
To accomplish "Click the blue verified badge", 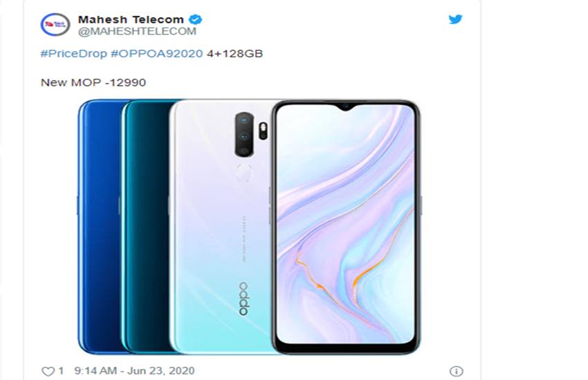I will pos(195,19).
